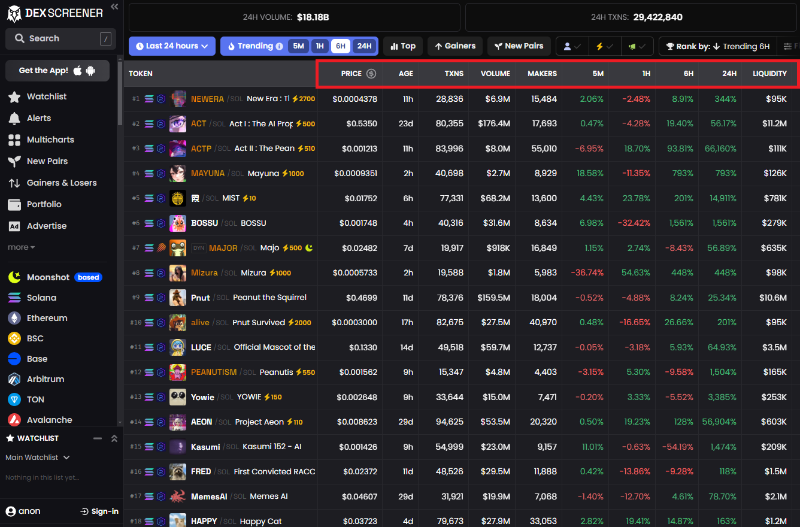Select the TON chain

click(26, 399)
